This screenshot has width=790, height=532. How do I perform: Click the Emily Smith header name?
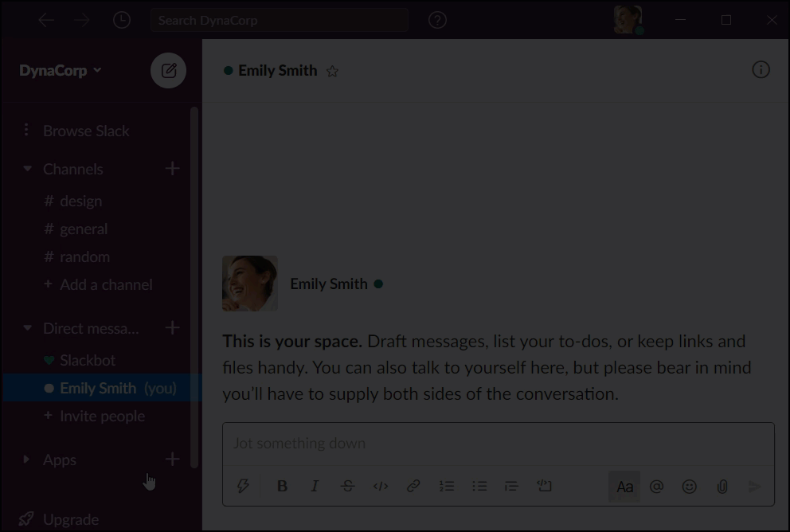coord(278,71)
